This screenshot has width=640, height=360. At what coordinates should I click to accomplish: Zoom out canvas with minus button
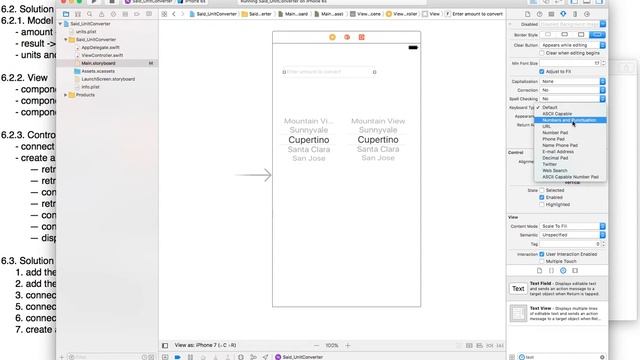pos(316,345)
